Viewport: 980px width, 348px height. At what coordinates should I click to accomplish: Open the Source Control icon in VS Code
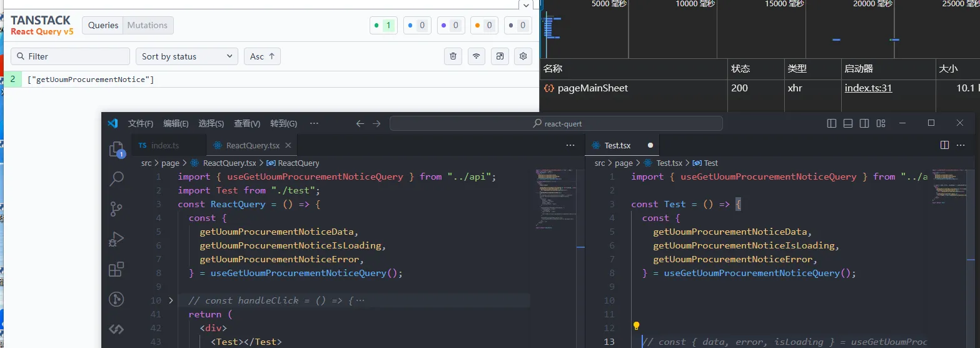116,208
